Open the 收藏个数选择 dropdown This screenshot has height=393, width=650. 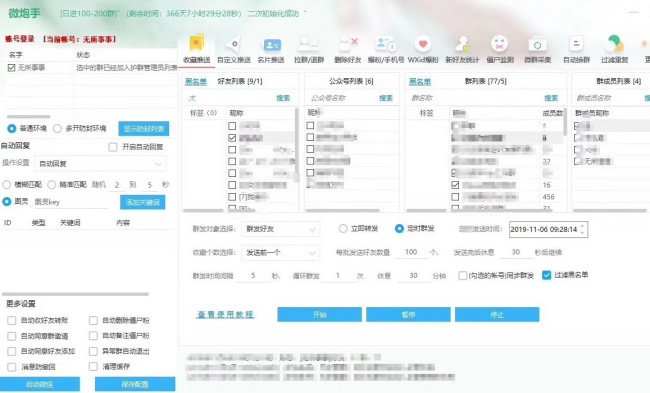281,252
